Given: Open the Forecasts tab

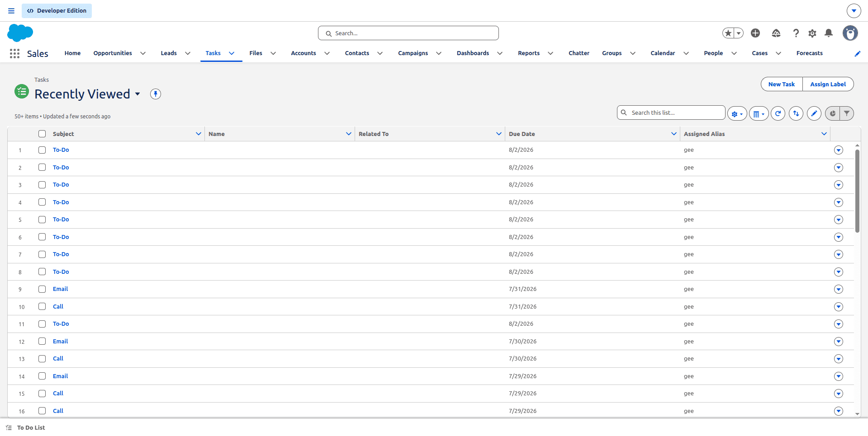Looking at the screenshot, I should [810, 53].
